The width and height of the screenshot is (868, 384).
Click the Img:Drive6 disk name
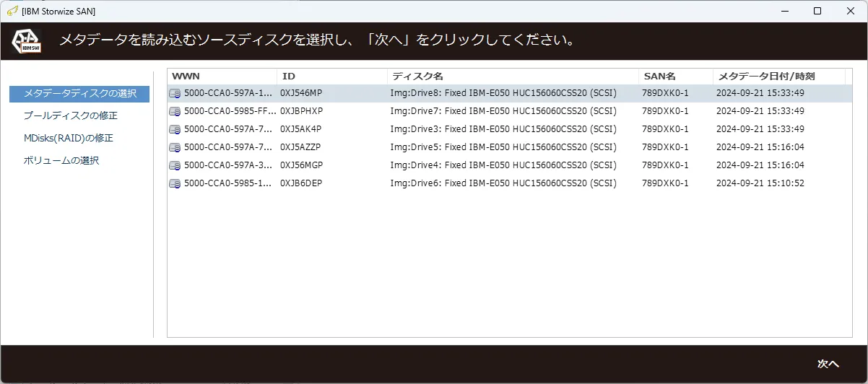[x=503, y=183]
